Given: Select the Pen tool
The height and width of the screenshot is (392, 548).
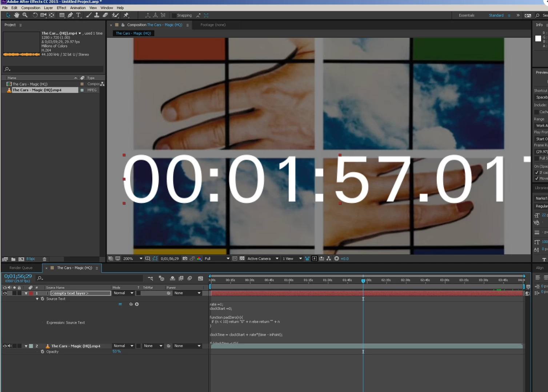Looking at the screenshot, I should 70,15.
